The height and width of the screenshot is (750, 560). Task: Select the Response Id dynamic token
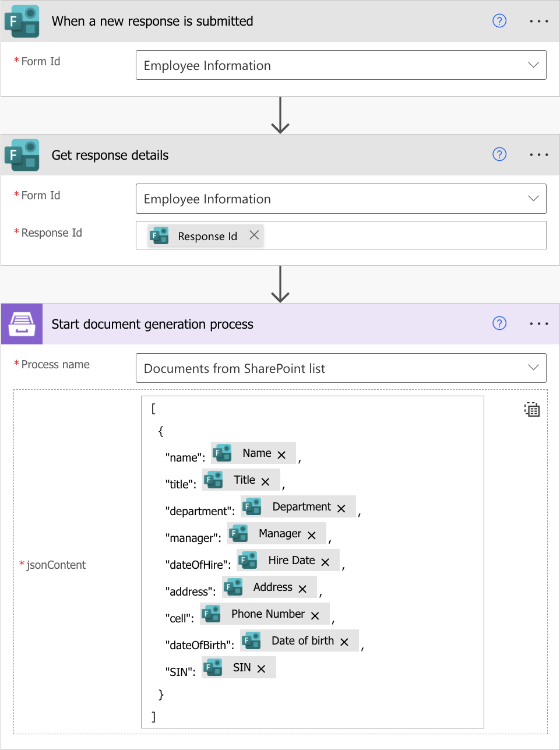click(x=207, y=236)
